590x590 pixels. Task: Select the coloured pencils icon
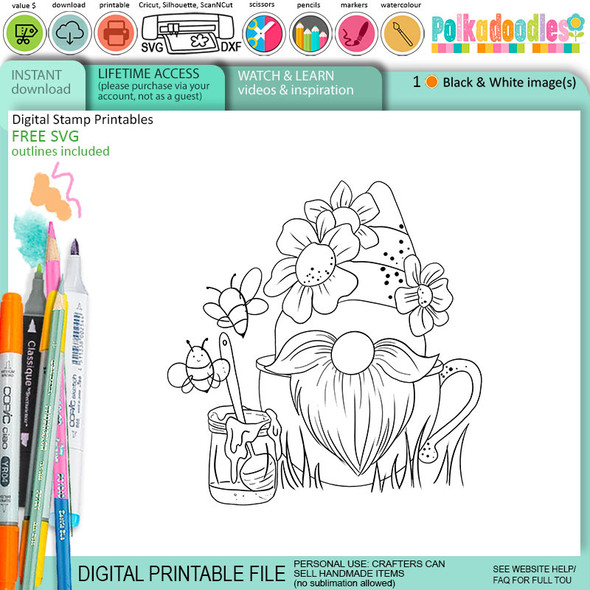[x=310, y=34]
